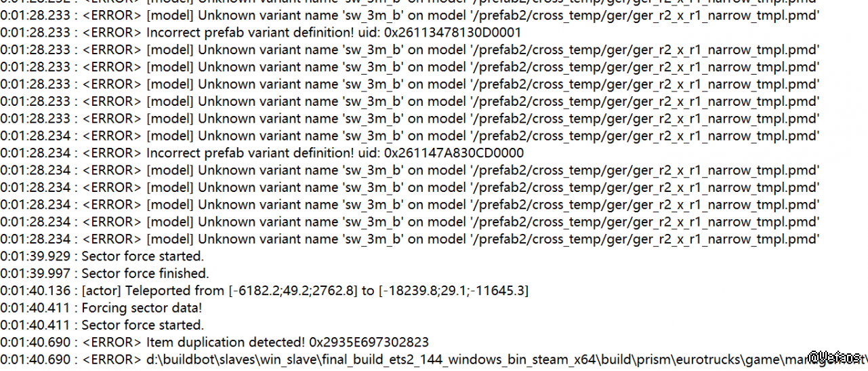Click the 'Forcing sector data!' message
868x371 pixels.
coord(142,308)
